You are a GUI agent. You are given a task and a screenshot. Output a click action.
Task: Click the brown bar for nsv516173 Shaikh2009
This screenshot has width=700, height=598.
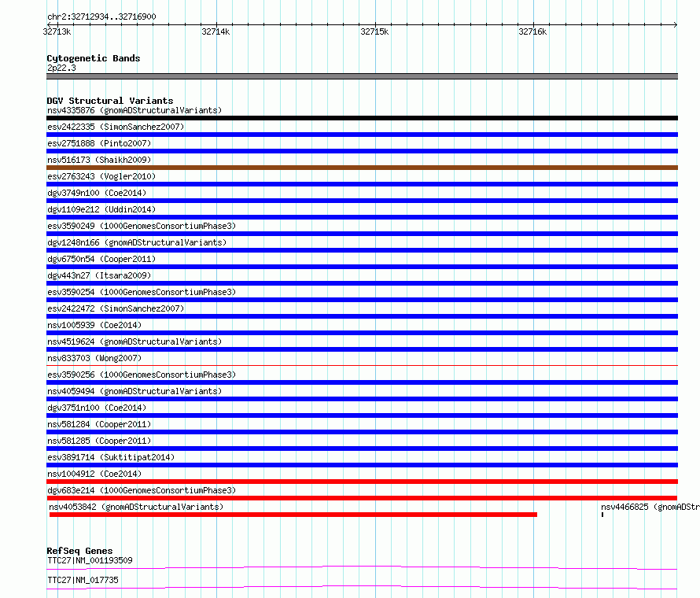pyautogui.click(x=362, y=168)
